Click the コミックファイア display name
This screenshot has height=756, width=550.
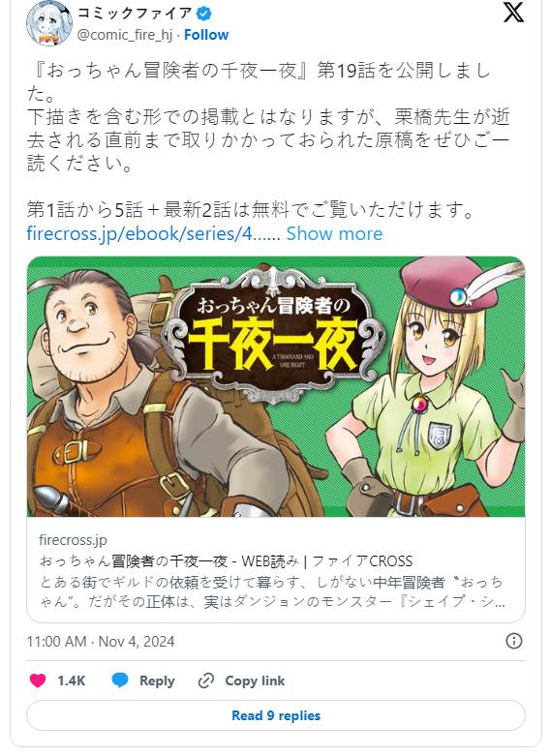[x=135, y=14]
